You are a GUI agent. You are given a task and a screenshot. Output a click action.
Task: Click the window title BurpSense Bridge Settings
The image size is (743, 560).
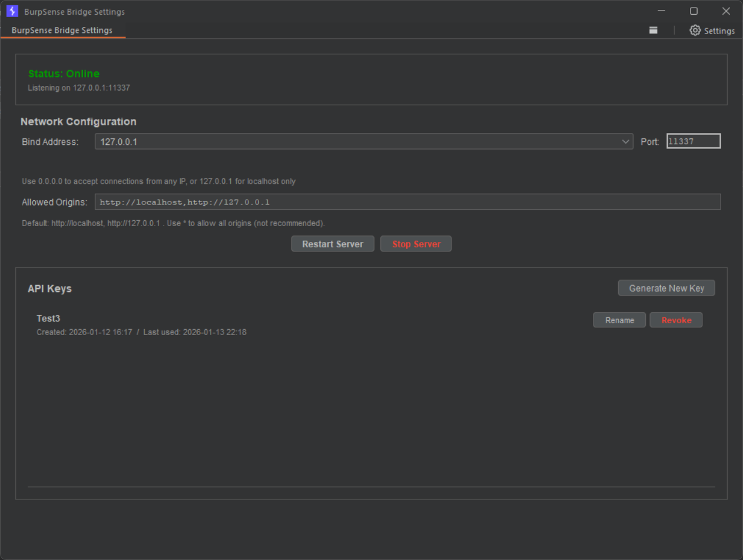(74, 12)
